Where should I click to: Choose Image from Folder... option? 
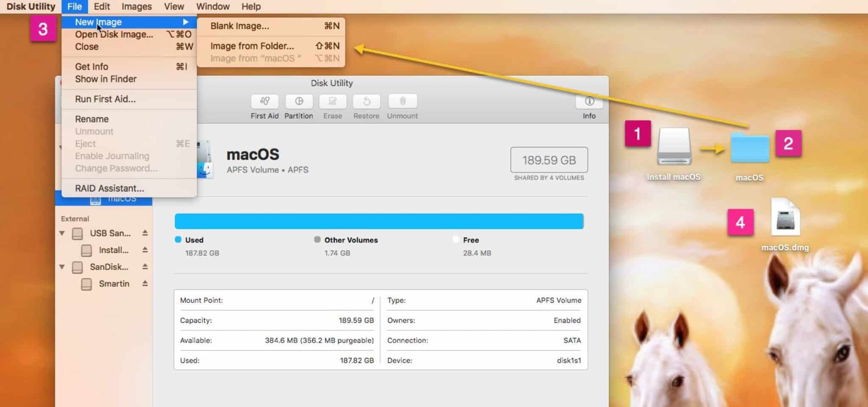point(271,46)
